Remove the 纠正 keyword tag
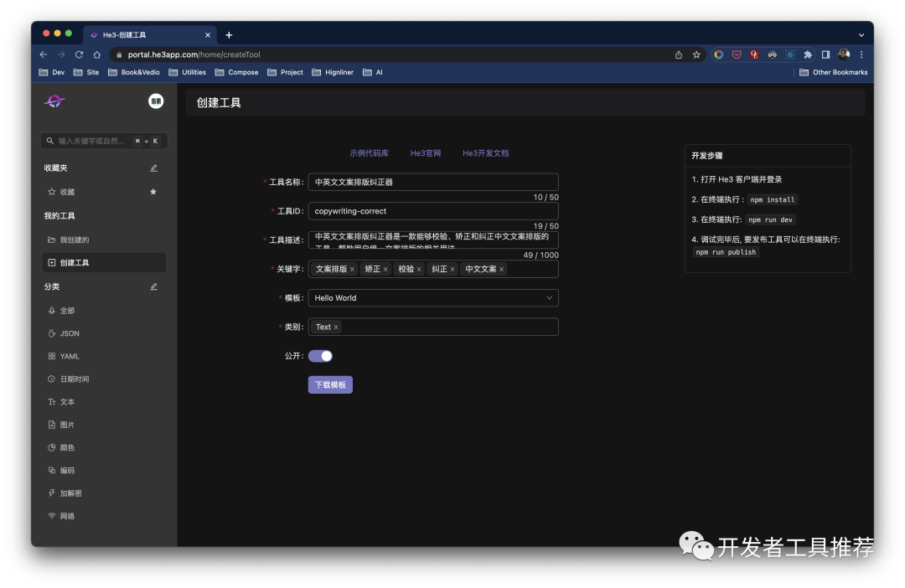 (x=452, y=270)
